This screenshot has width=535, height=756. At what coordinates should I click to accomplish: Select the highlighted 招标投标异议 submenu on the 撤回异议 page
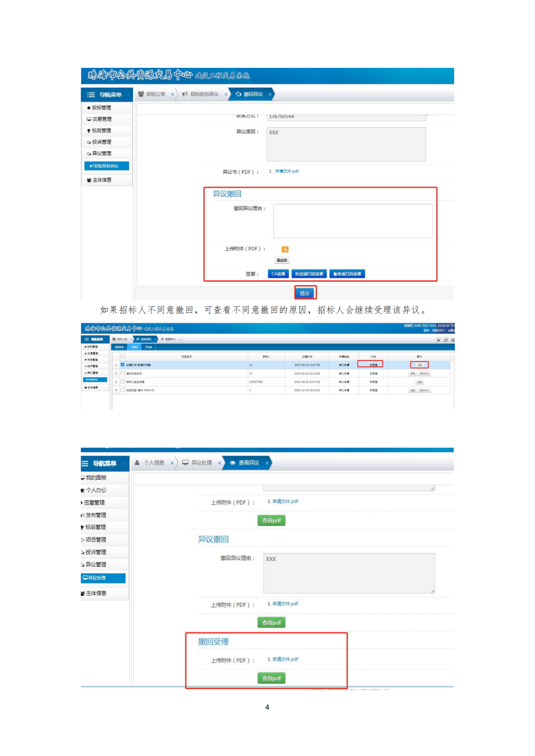107,166
